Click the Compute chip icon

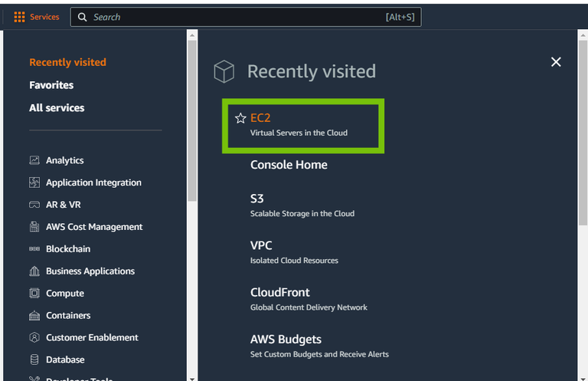(34, 294)
